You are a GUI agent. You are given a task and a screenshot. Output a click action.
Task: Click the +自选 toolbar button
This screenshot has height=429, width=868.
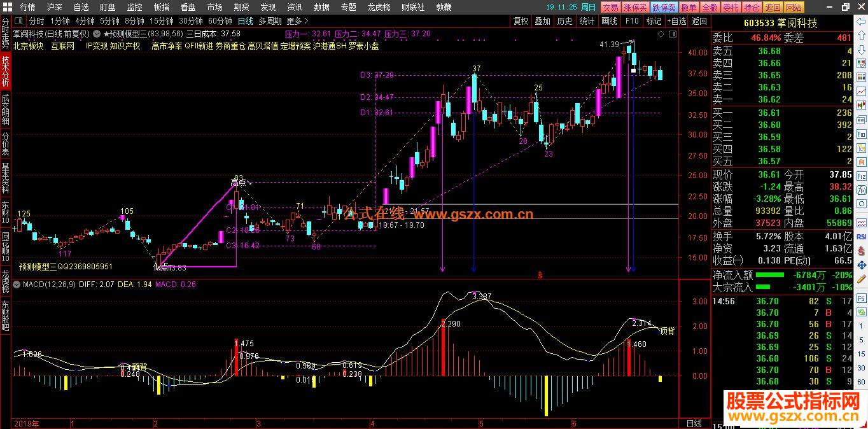(x=676, y=21)
